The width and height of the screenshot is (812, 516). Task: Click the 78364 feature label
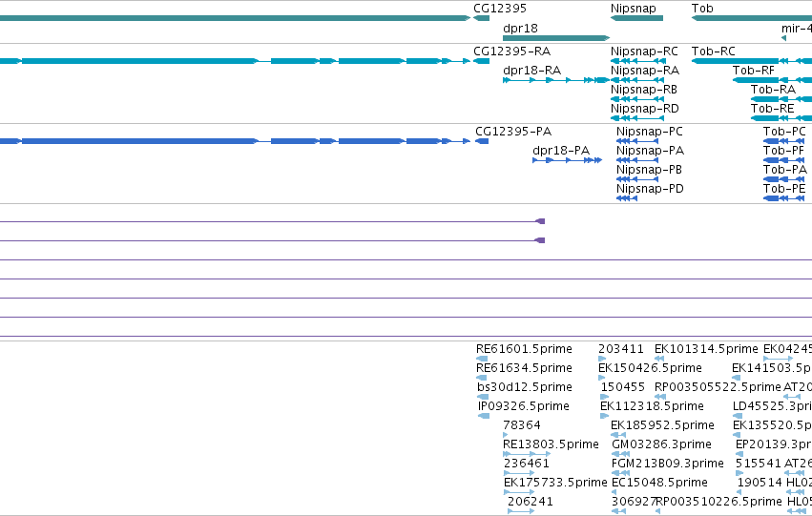522,425
